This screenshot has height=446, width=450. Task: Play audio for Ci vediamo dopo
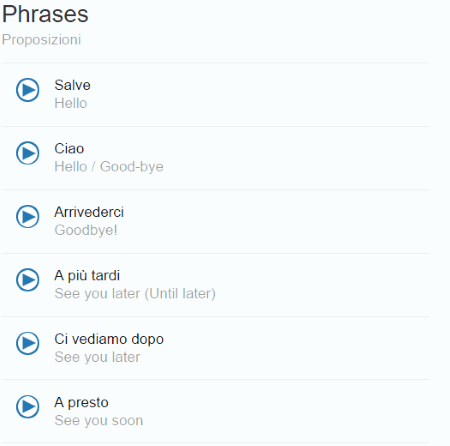(x=28, y=343)
